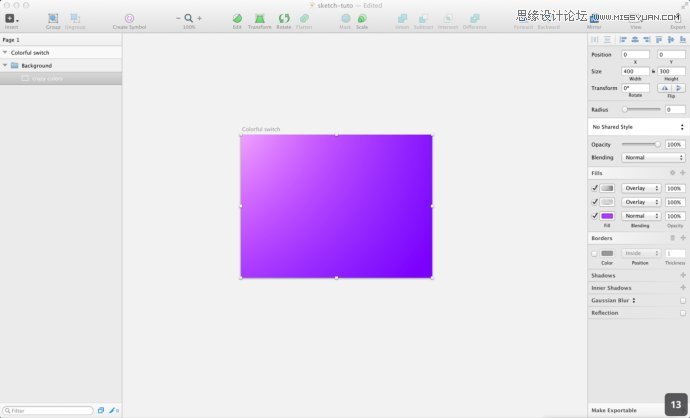
Task: Click the Intersect boolean icon
Action: 448,18
